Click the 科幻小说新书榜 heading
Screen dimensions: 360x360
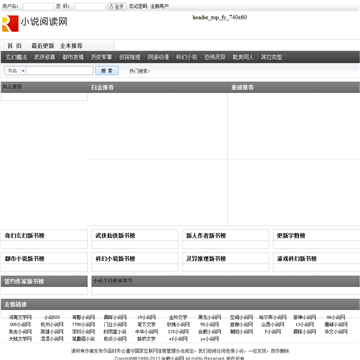(115, 259)
